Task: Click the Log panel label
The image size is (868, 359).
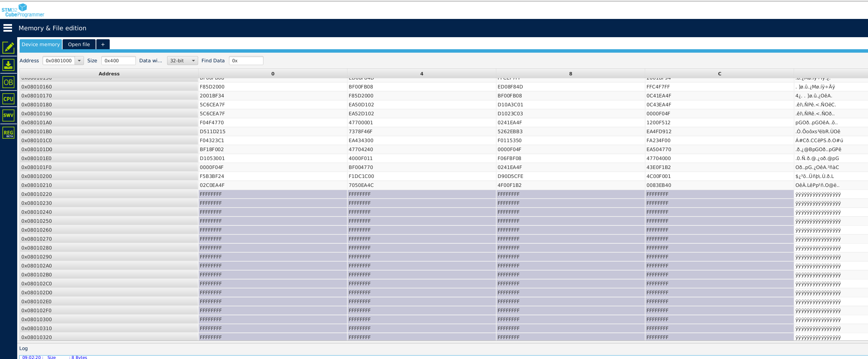Action: coord(23,348)
